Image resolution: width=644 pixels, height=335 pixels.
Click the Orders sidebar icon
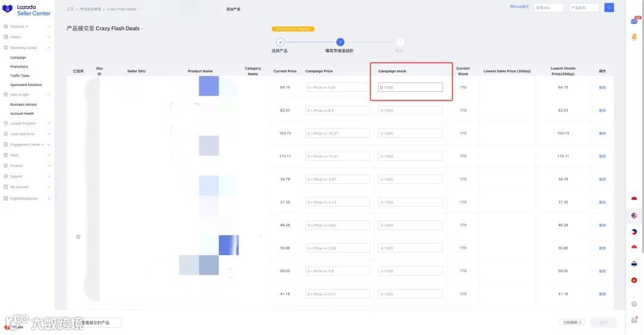click(x=6, y=37)
